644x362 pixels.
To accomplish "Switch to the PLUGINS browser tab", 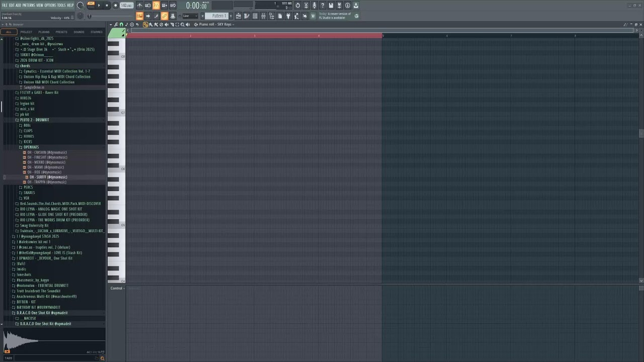I will pyautogui.click(x=44, y=32).
